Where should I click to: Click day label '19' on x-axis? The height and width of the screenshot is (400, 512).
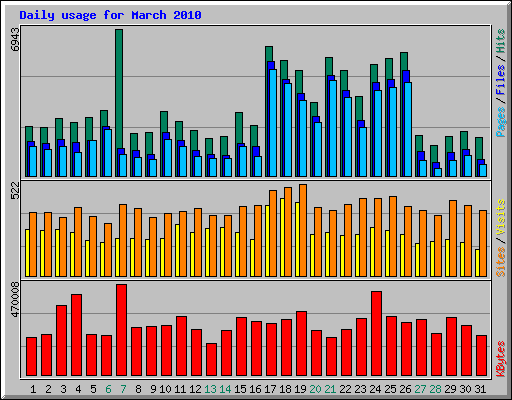(300, 389)
